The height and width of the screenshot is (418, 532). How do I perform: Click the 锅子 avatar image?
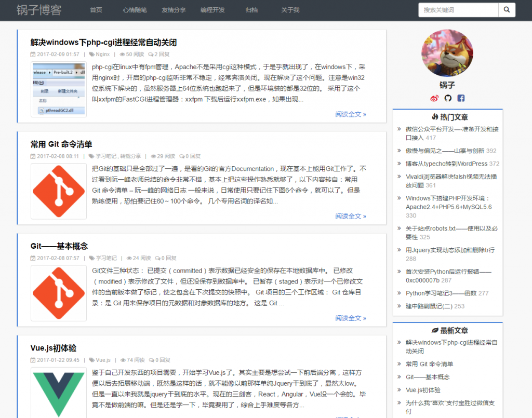tap(447, 53)
